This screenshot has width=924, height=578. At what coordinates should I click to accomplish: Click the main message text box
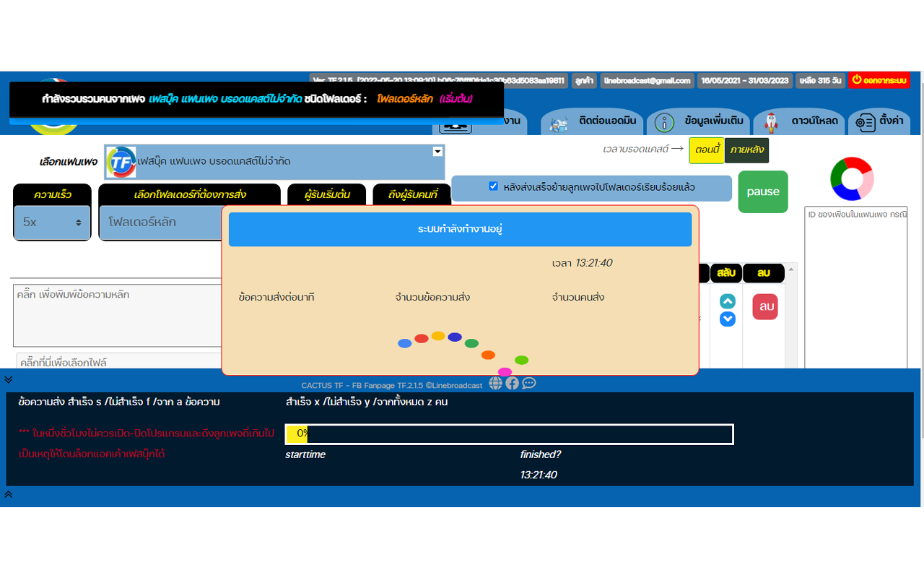(118, 315)
